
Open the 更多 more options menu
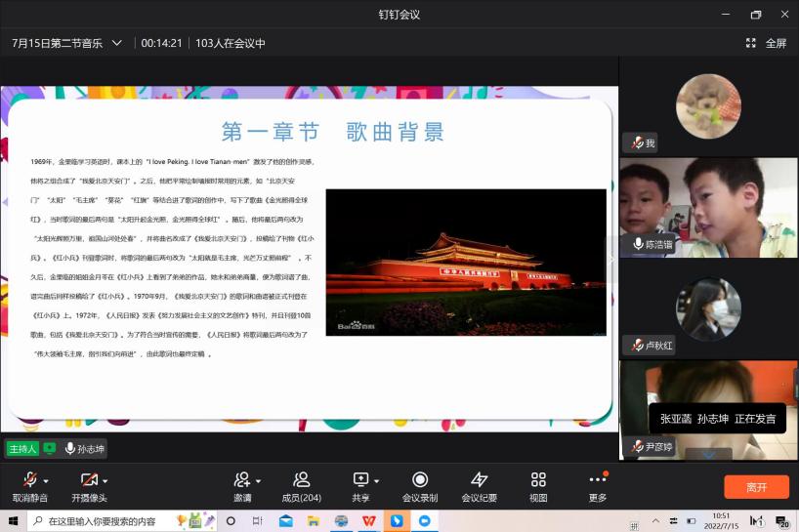[597, 480]
